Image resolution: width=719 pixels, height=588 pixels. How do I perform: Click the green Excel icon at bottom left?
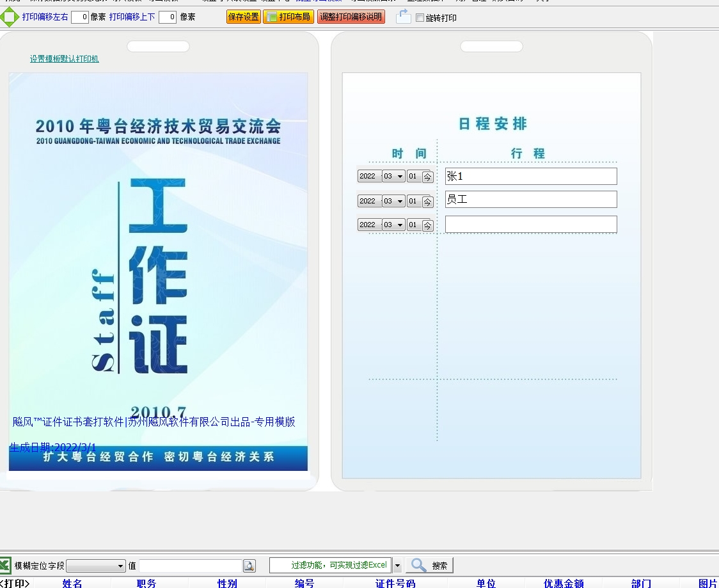point(5,566)
